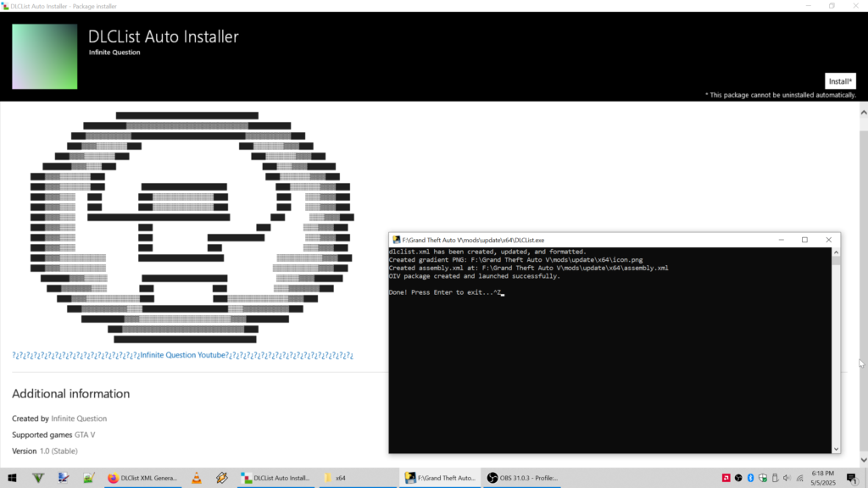Screen dimensions: 868x488
Task: Click the Bluetooth icon in the system tray
Action: (x=752, y=478)
